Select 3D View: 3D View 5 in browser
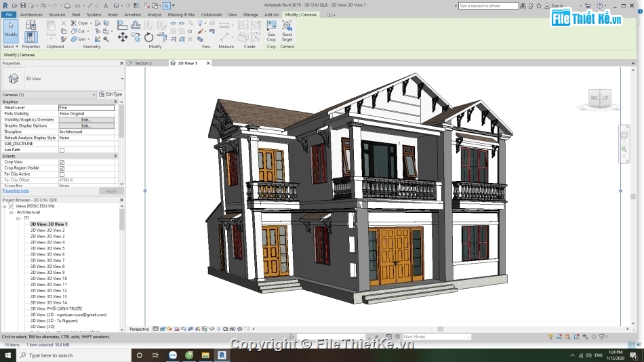Screen dimensions: 644x362 coord(47,248)
